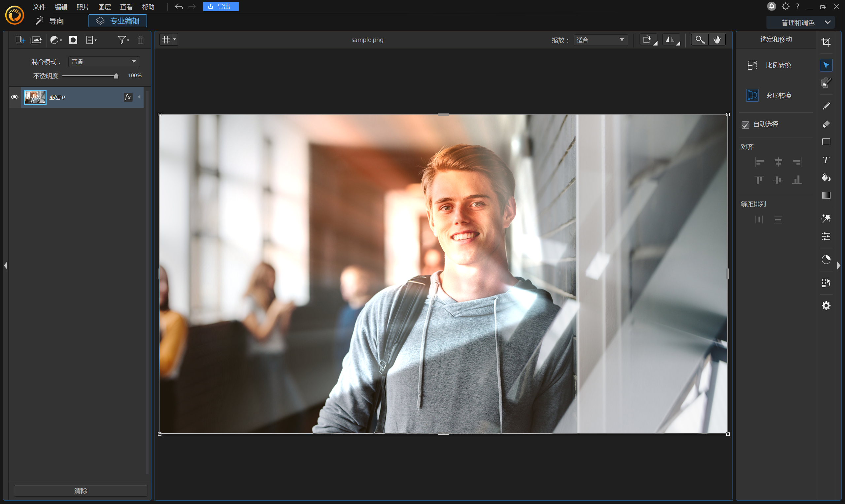Viewport: 845px width, 504px height.
Task: Toggle the grid overlay button
Action: [x=166, y=40]
